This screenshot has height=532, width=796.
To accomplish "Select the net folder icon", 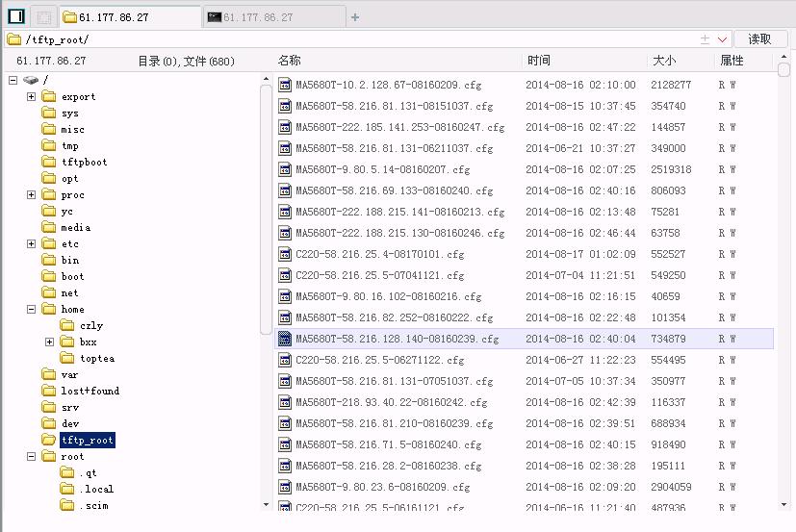I will pyautogui.click(x=49, y=292).
